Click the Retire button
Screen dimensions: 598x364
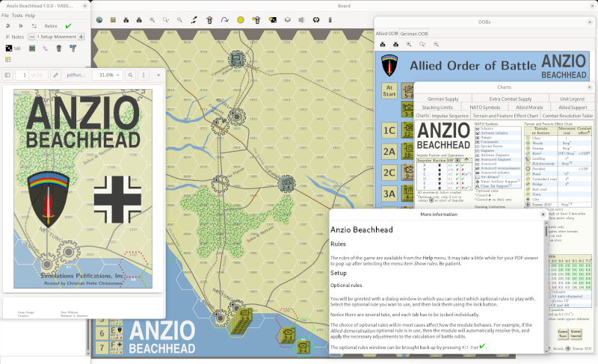51,26
